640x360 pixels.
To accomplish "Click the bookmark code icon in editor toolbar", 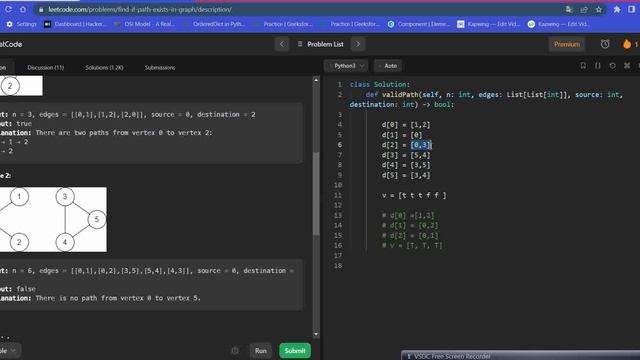I will [583, 66].
